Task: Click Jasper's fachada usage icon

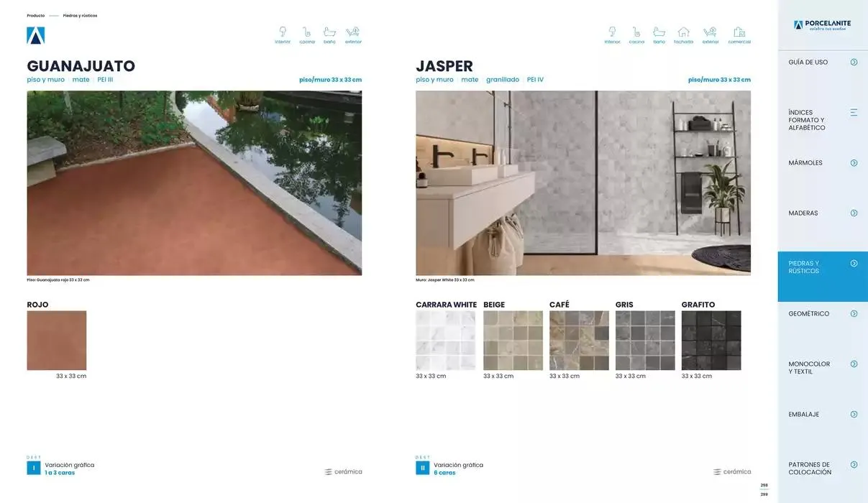Action: (x=683, y=32)
